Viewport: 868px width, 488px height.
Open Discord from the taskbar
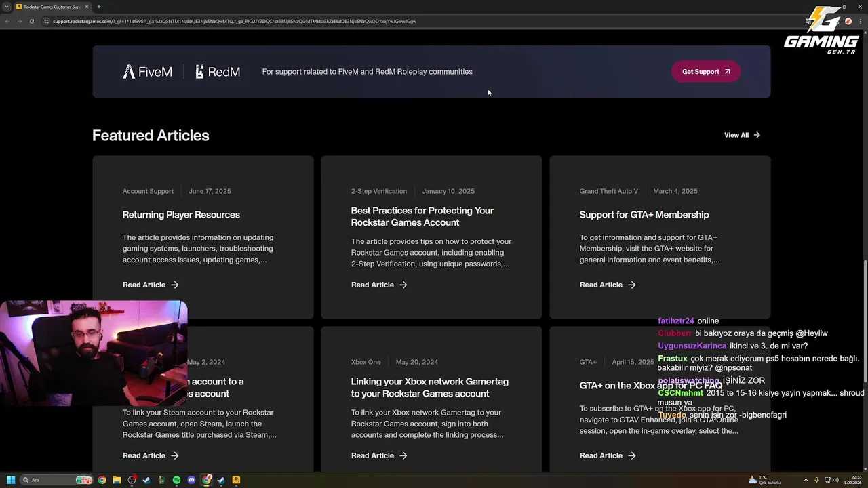pyautogui.click(x=191, y=480)
